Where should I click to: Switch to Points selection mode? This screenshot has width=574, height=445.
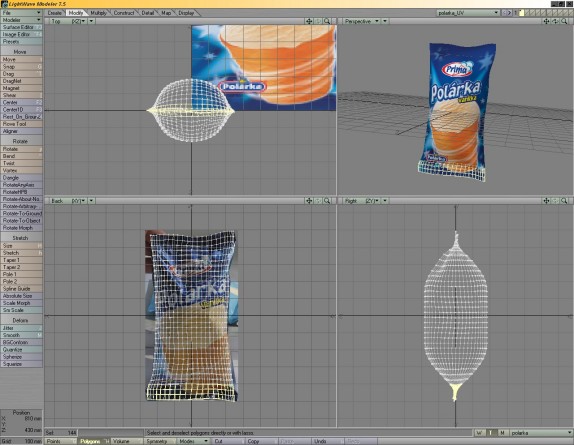pos(60,441)
